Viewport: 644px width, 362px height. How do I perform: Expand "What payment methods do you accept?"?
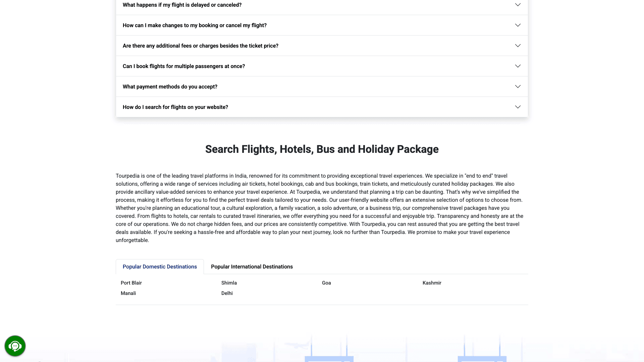coord(170,86)
